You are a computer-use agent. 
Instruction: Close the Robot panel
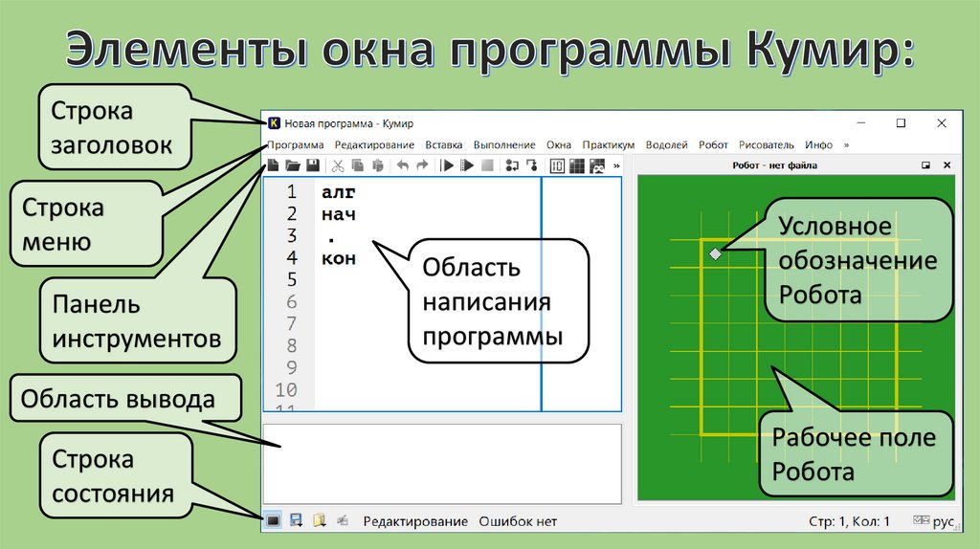(x=947, y=165)
